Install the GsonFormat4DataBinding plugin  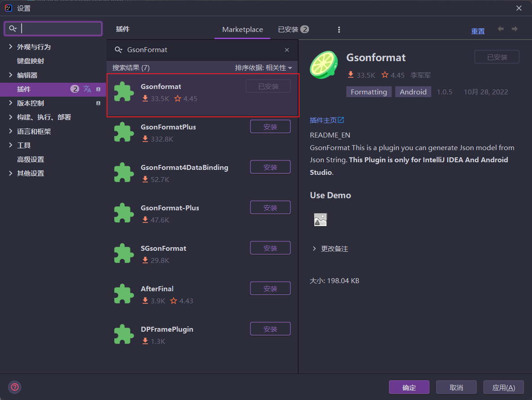270,167
